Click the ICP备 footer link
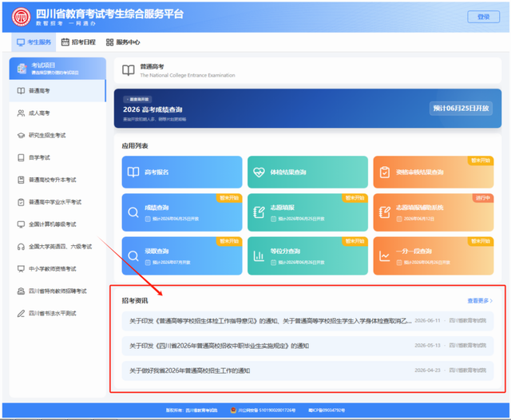 click(327, 410)
